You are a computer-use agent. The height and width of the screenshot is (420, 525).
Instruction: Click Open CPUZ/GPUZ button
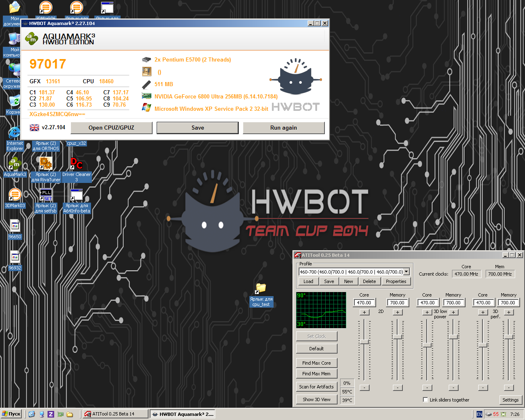[112, 128]
